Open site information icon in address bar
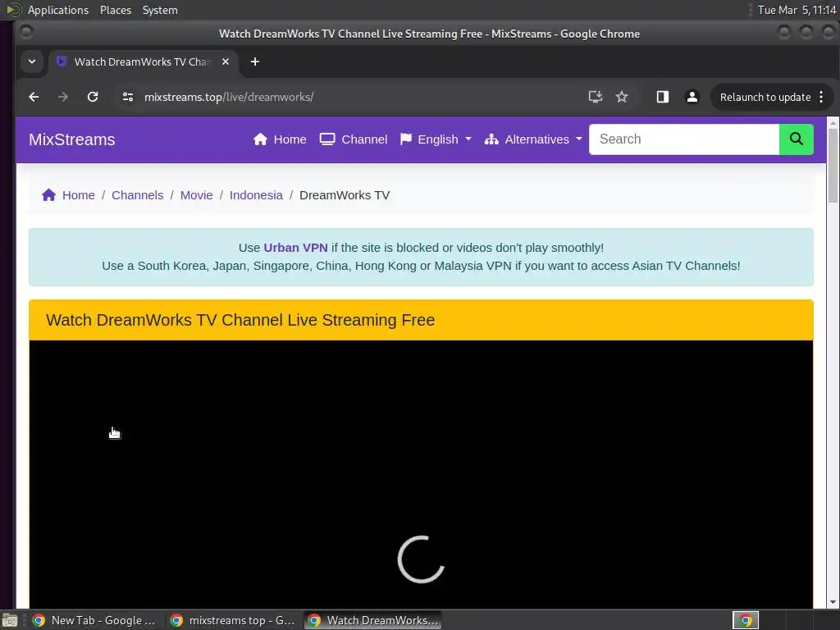The image size is (840, 630). (x=127, y=97)
